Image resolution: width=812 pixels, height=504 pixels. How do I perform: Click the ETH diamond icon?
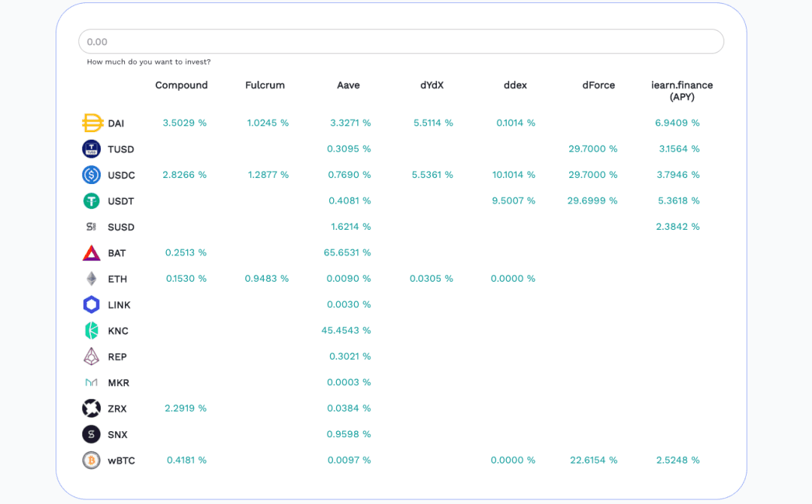(92, 279)
